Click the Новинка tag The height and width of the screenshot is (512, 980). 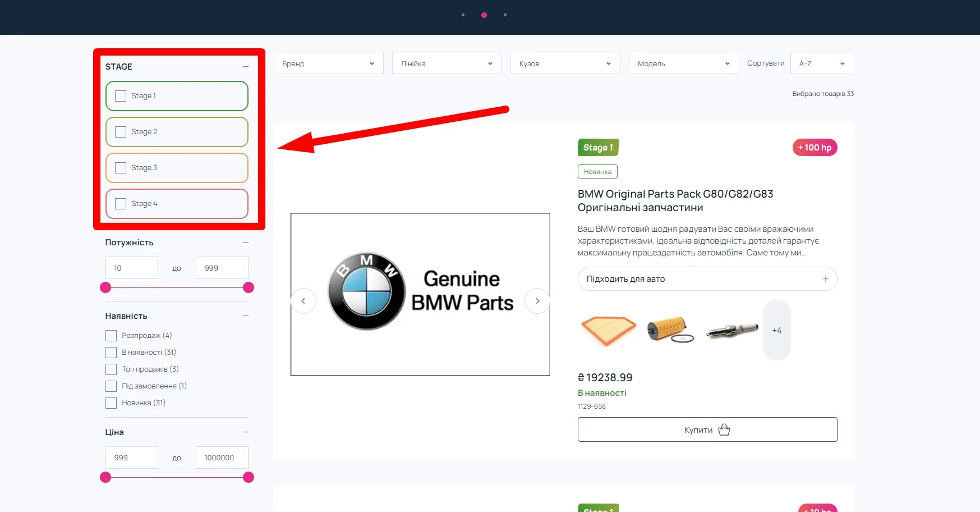coord(597,172)
